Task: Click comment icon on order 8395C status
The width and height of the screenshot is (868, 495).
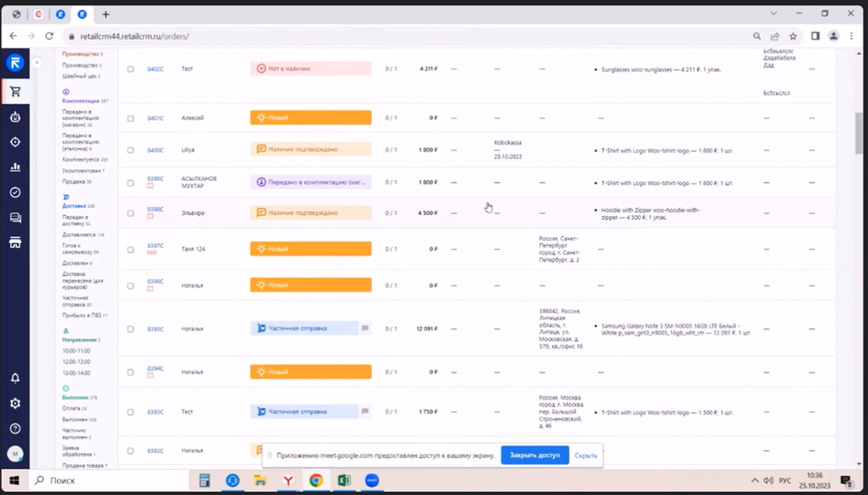Action: [365, 328]
